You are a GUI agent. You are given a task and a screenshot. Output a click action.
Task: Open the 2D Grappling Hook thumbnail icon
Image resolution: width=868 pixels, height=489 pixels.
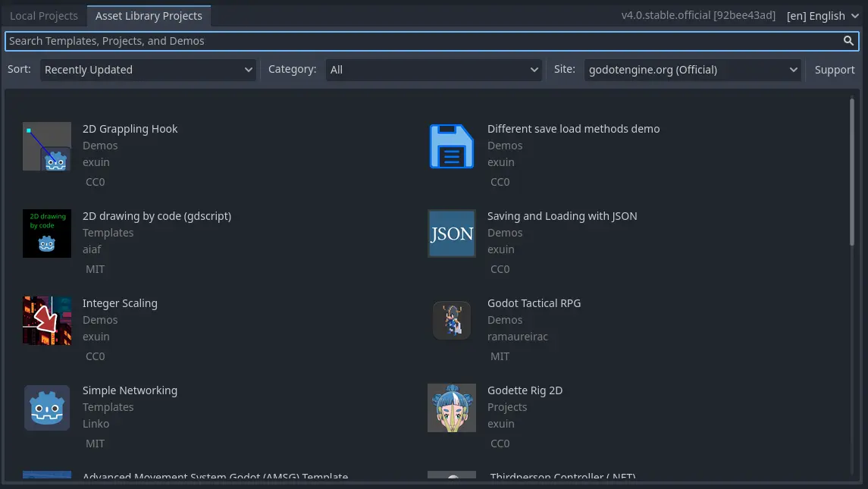[47, 146]
